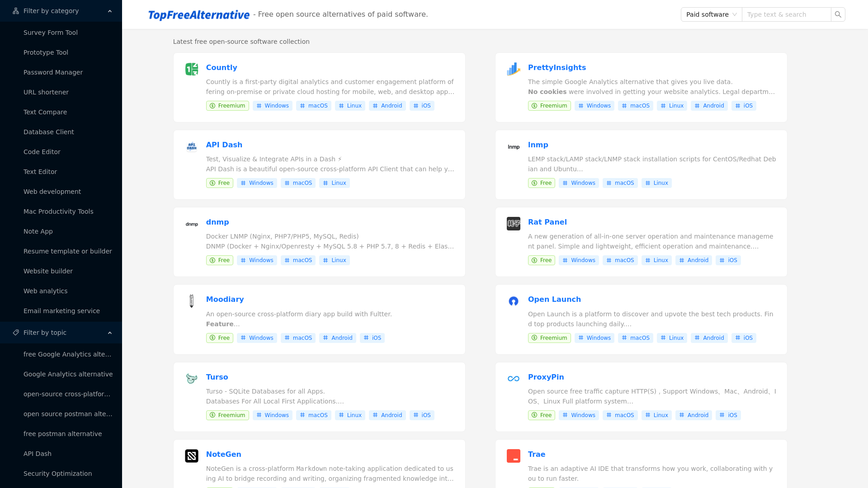Filter by open-source cross-platform topic
Screen dimensions: 868x488
61,394
